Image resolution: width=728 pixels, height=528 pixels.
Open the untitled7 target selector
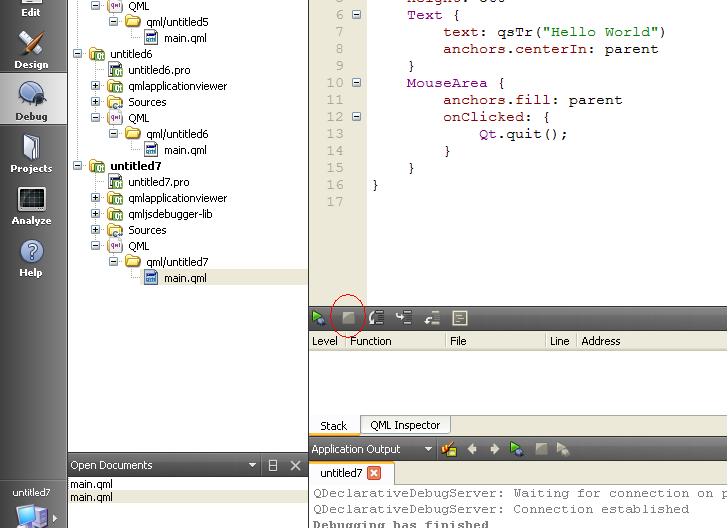click(x=31, y=506)
